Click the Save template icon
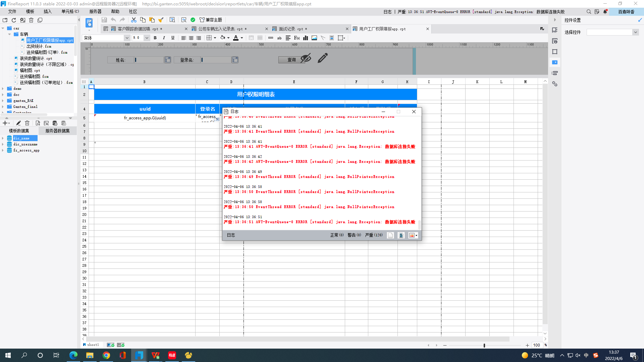644x362 pixels. coord(104,20)
